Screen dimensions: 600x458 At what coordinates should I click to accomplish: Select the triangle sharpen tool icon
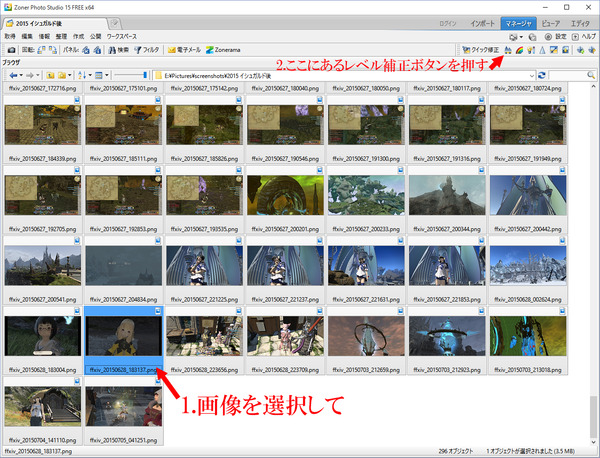tap(542, 50)
